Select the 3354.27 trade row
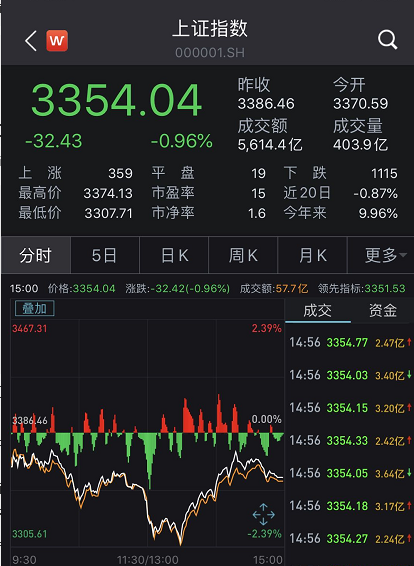414x566 pixels. pos(350,539)
